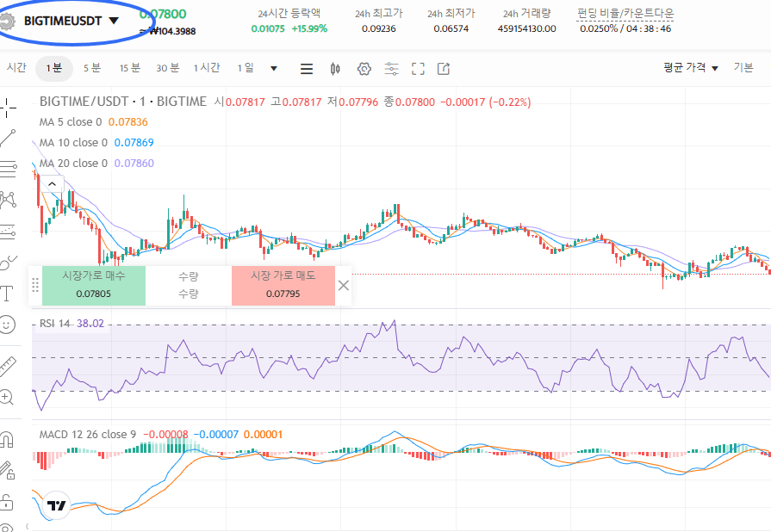Image resolution: width=771 pixels, height=532 pixels.
Task: Close the quick trade panel
Action: [344, 286]
